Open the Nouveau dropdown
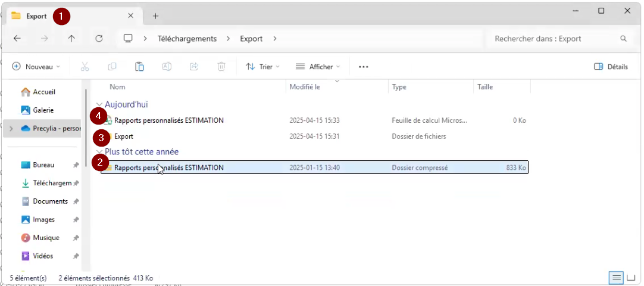 click(x=36, y=67)
